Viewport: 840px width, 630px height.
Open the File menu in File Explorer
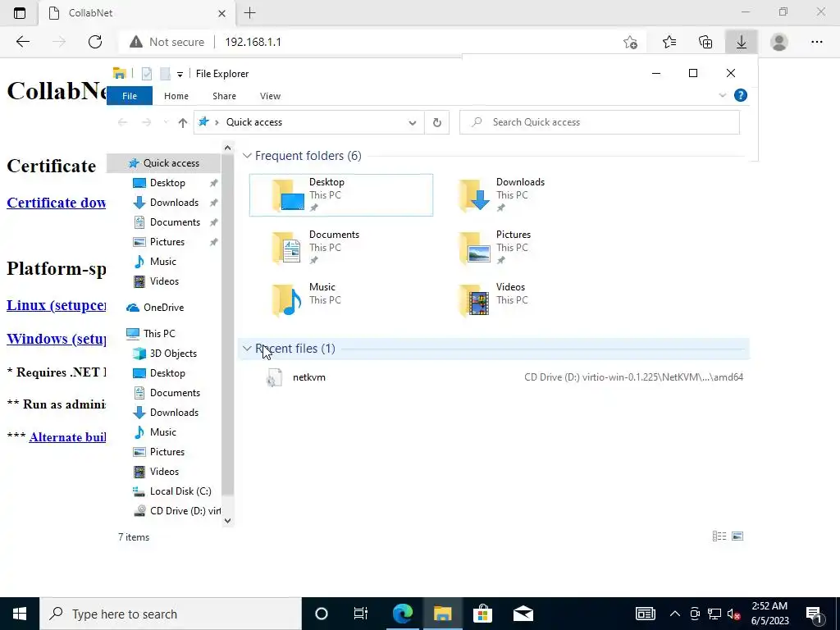[x=130, y=96]
